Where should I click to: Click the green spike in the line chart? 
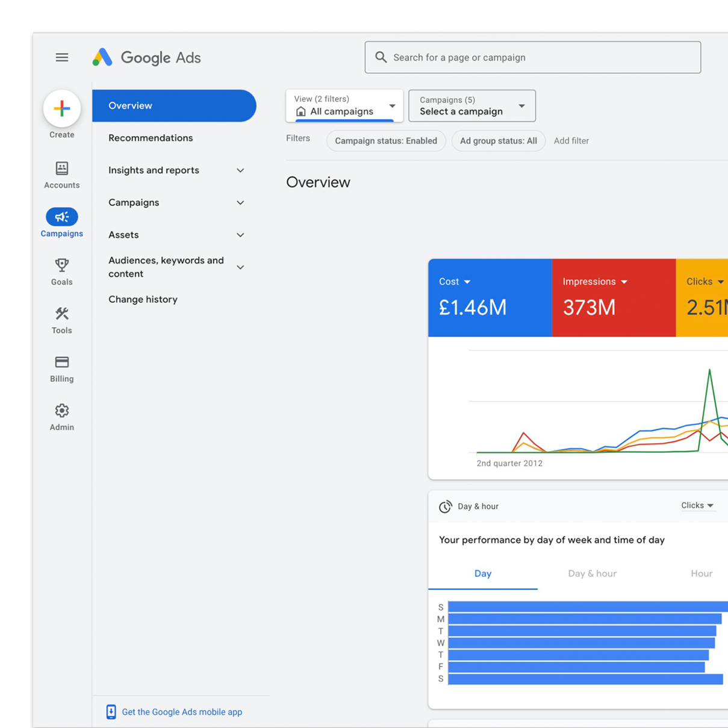click(710, 371)
